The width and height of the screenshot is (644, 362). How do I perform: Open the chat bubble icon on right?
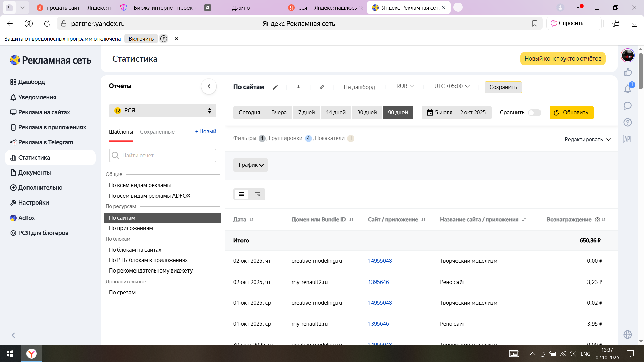click(628, 106)
